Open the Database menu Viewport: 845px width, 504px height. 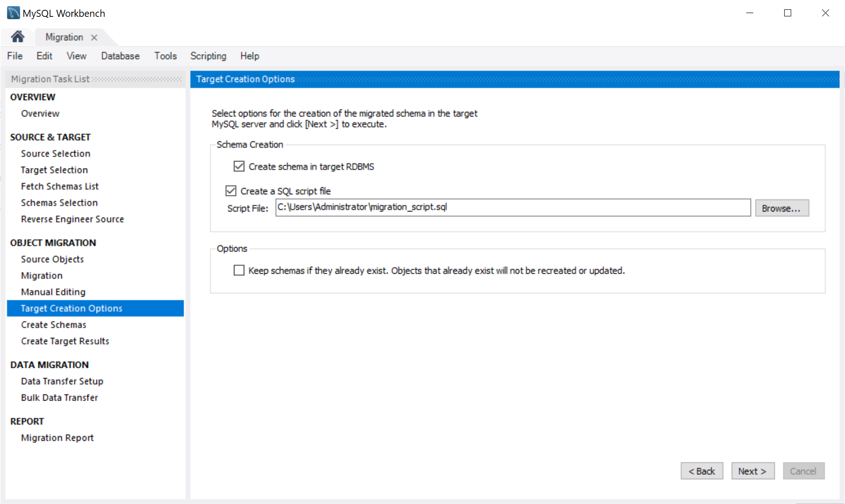click(x=120, y=56)
